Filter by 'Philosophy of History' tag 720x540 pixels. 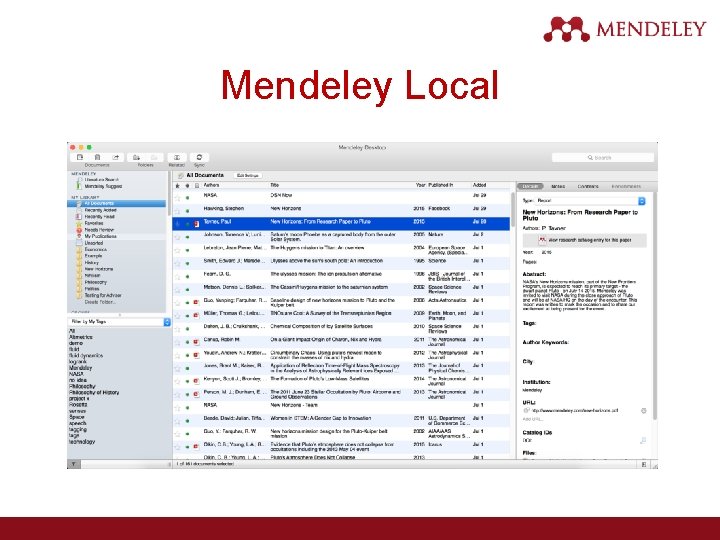[94, 393]
